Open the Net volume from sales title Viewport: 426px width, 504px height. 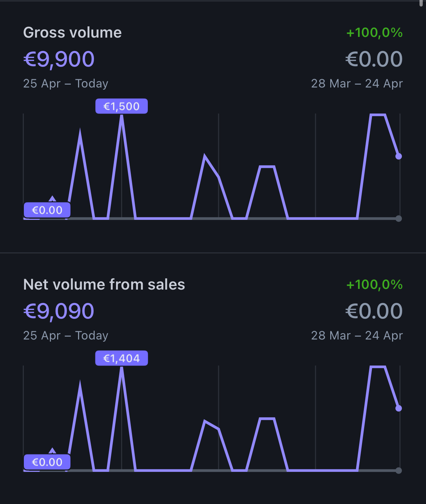click(104, 285)
